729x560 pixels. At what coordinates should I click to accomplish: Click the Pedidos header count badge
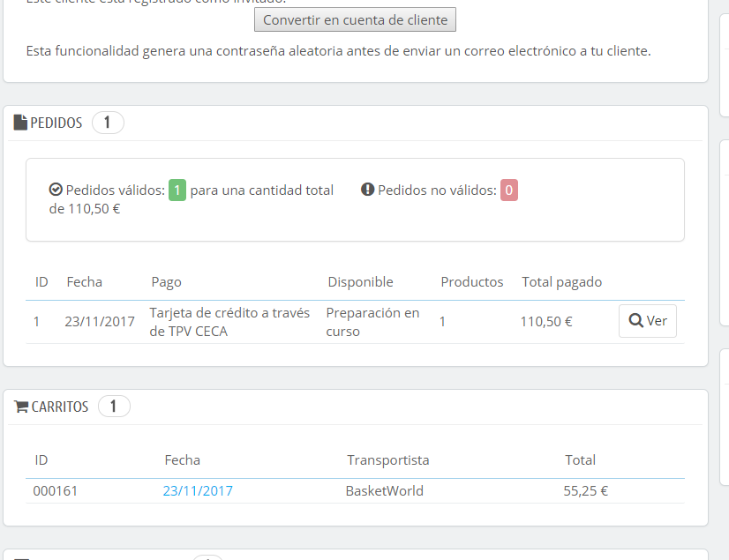pyautogui.click(x=108, y=123)
